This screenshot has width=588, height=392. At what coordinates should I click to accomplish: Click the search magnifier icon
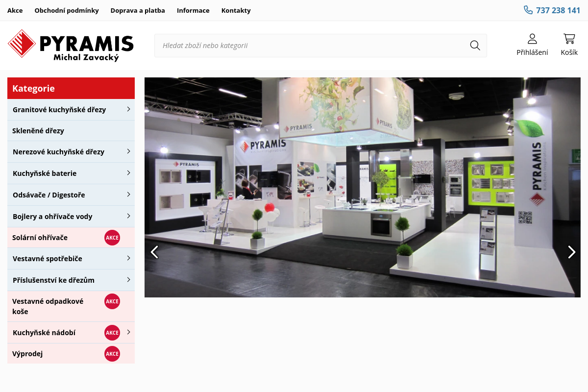[x=475, y=46]
